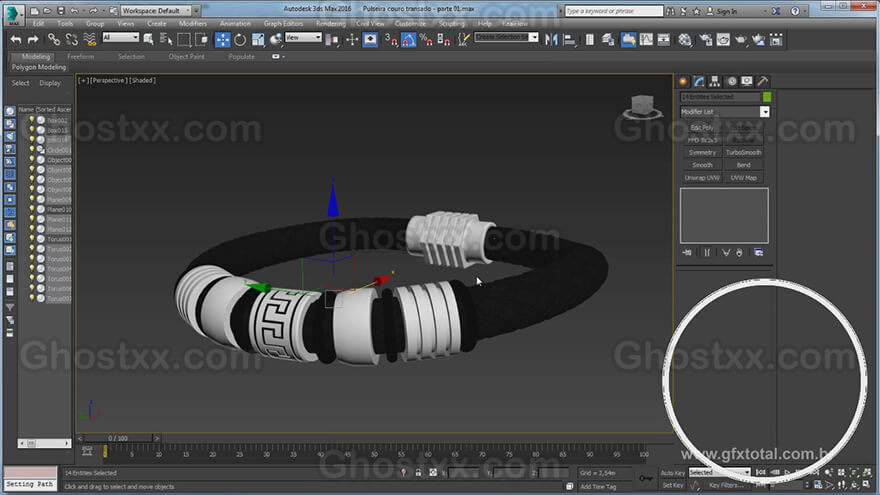Open Utilities panel hammer tab
Viewport: 880px width, 495px height.
[763, 81]
